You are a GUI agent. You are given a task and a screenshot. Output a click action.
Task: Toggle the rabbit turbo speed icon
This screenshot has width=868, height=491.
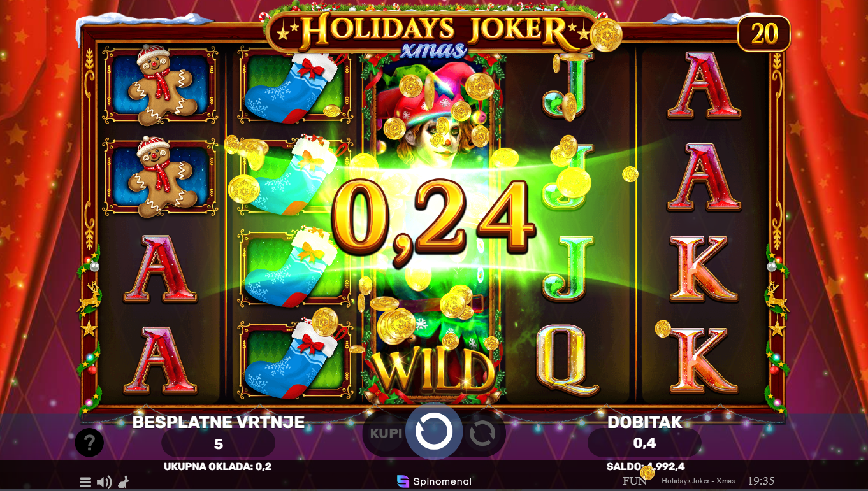tap(124, 482)
